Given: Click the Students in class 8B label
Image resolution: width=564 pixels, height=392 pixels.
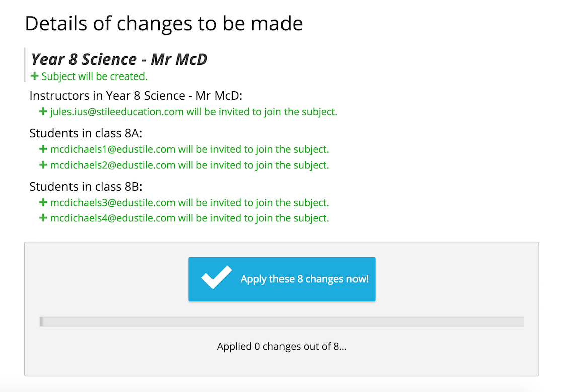Looking at the screenshot, I should [x=86, y=187].
